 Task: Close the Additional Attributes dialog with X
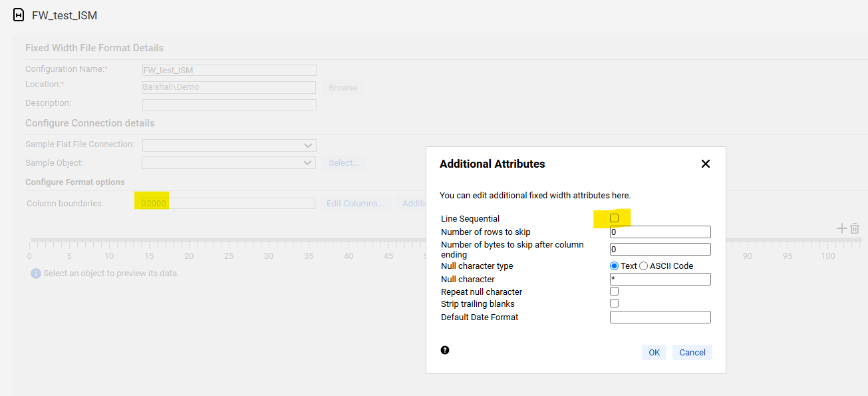tap(706, 164)
